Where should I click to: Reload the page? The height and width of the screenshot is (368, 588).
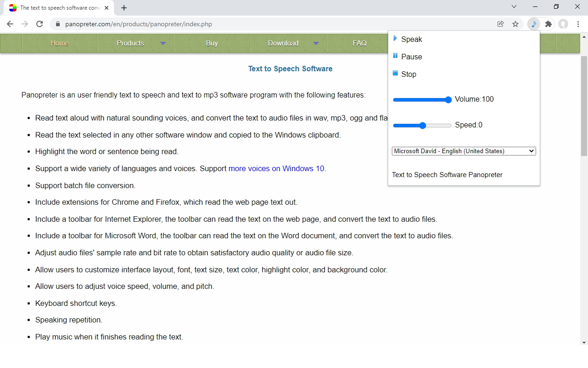pos(40,24)
